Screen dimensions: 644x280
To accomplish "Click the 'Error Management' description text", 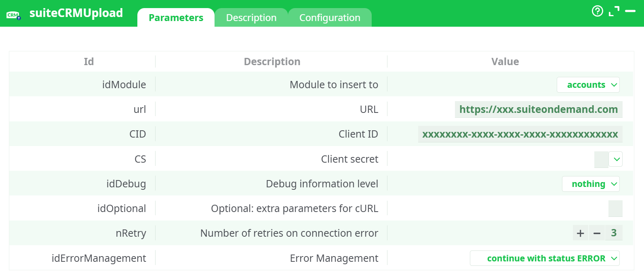I will 334,258.
